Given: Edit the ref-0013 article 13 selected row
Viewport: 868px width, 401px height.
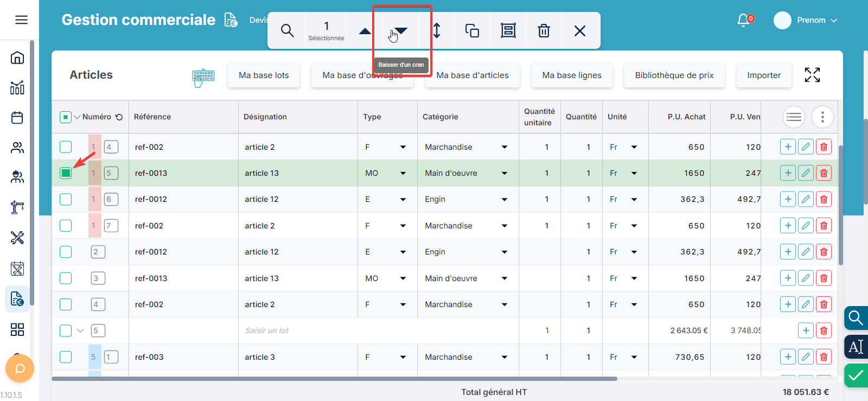Looking at the screenshot, I should click(x=806, y=173).
